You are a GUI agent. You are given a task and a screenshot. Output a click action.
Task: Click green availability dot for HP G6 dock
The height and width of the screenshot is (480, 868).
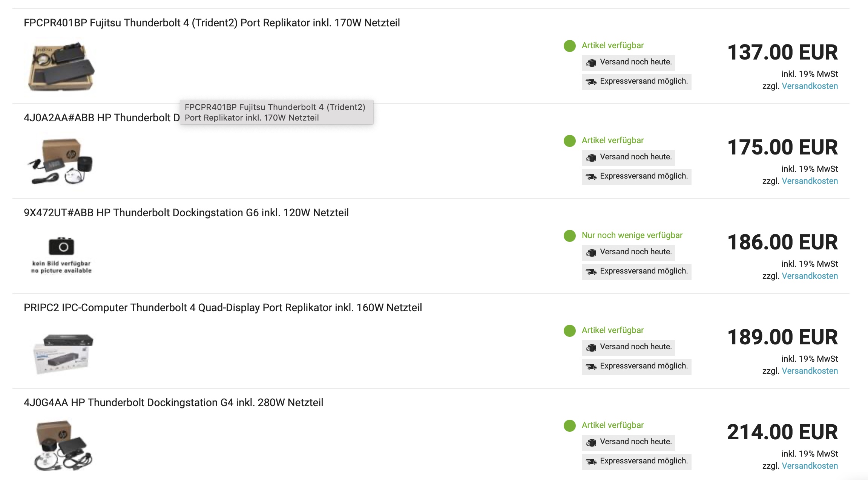click(569, 236)
